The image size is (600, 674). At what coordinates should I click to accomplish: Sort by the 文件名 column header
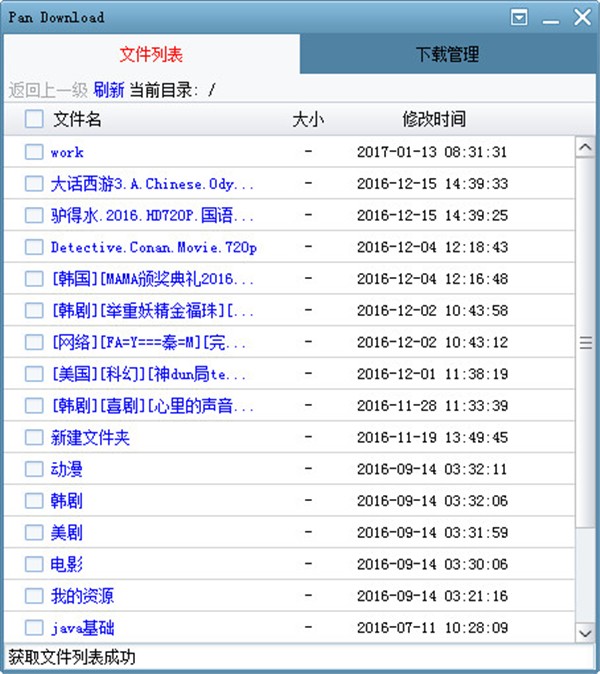77,119
